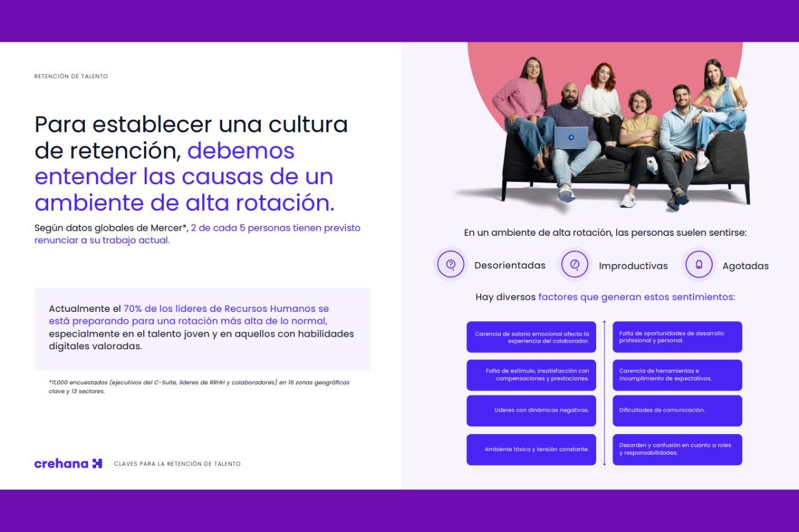Select the 'Carencia de salario emocional' box

(531, 337)
